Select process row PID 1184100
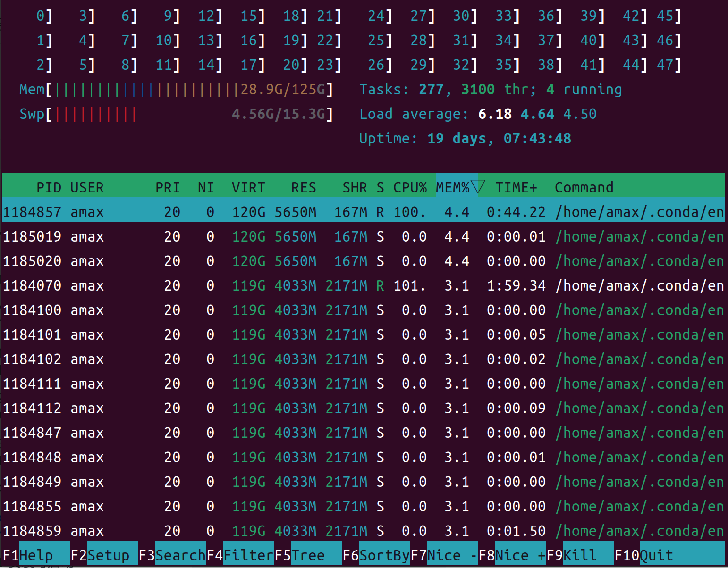 364,310
